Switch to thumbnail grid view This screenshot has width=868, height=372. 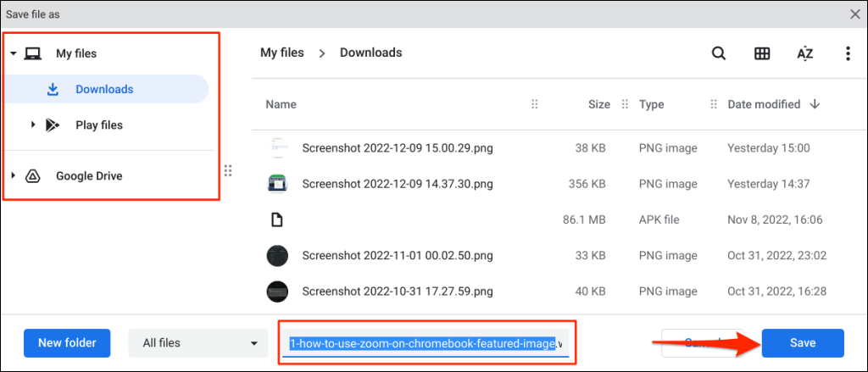click(761, 53)
